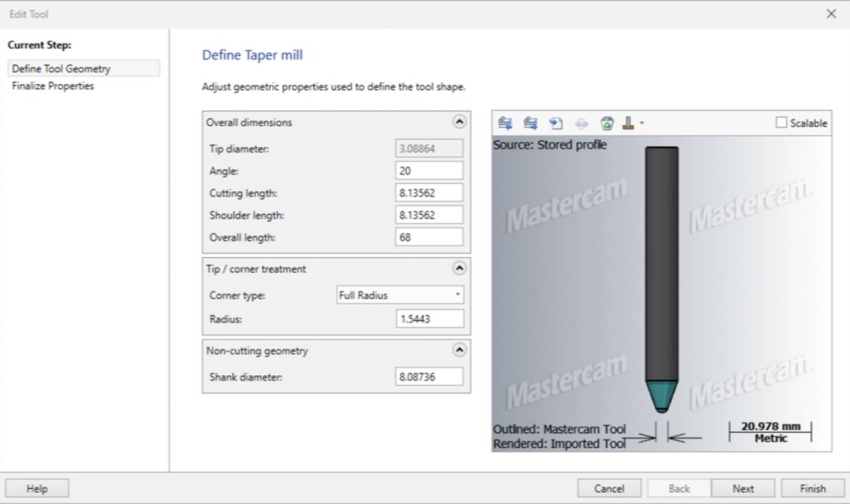This screenshot has height=504, width=850.
Task: Click the first import geometry icon in preview toolbar
Action: [505, 123]
